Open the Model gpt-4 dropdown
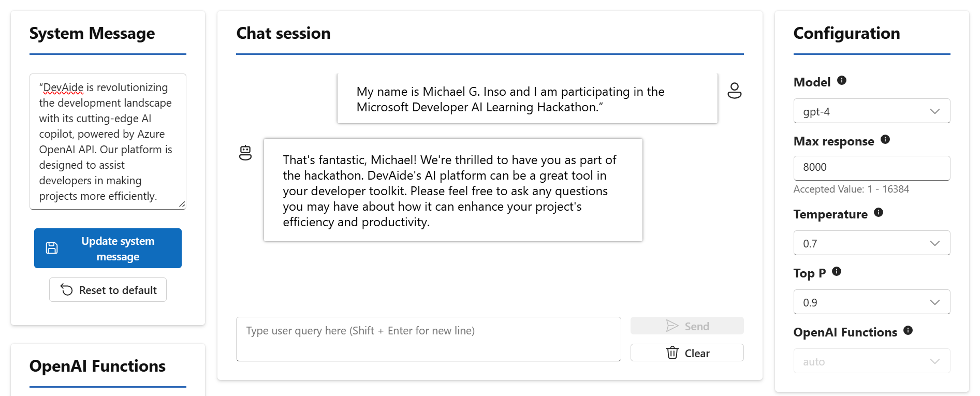Viewport: 980px width, 396px height. tap(871, 111)
